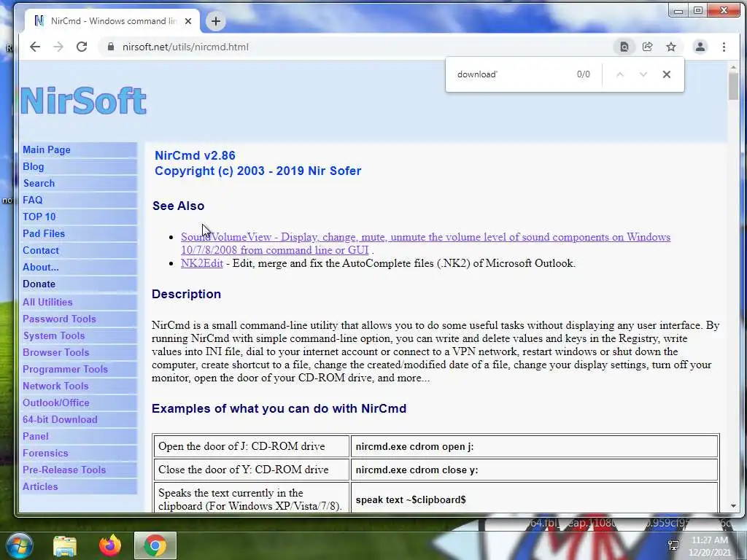Image resolution: width=747 pixels, height=560 pixels.
Task: Open the 64-bit Download link
Action: 60,419
